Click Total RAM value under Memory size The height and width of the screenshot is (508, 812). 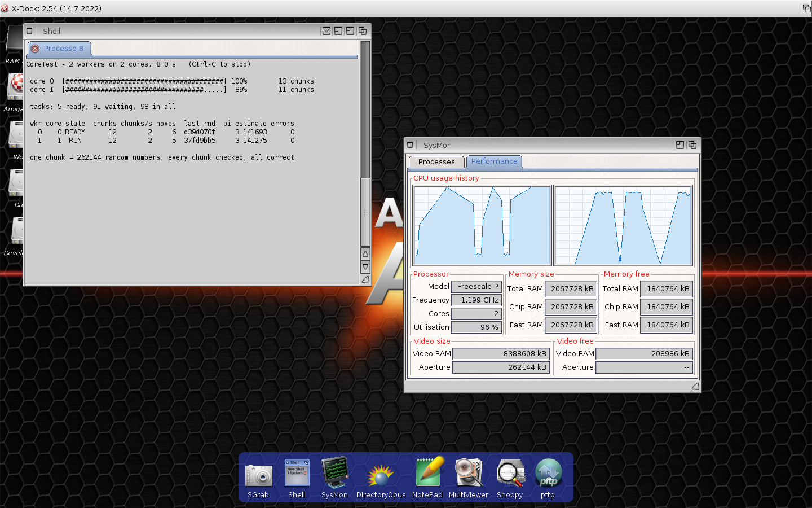[571, 289]
